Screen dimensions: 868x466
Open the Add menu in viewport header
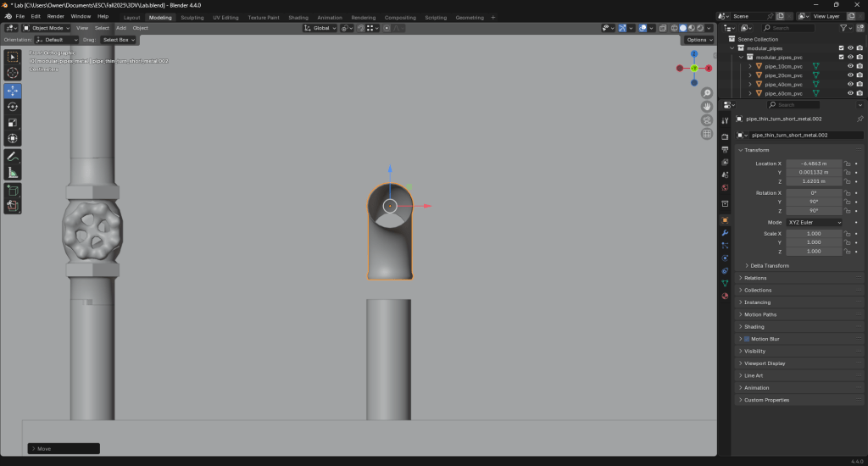click(x=121, y=28)
